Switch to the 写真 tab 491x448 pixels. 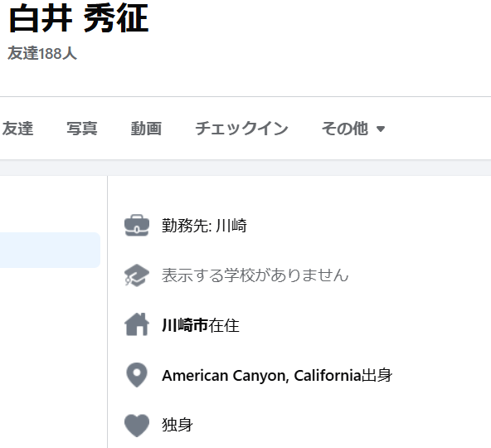click(82, 129)
